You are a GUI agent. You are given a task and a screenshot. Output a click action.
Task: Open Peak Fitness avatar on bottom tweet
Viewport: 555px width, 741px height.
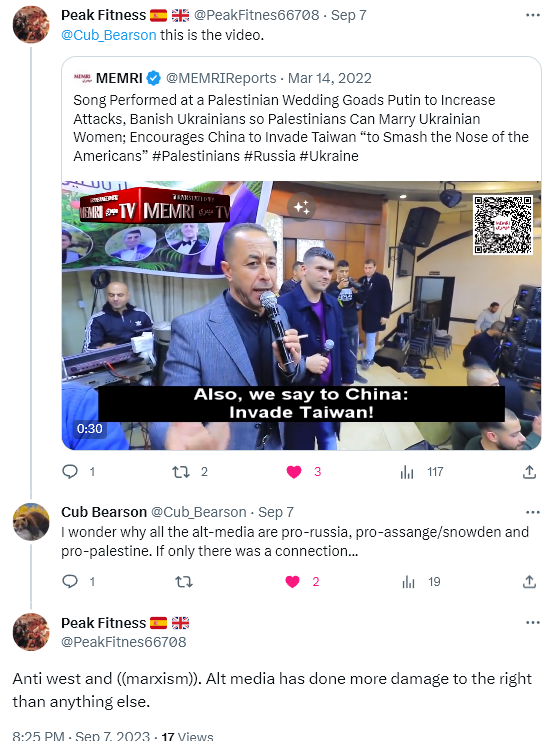31,632
